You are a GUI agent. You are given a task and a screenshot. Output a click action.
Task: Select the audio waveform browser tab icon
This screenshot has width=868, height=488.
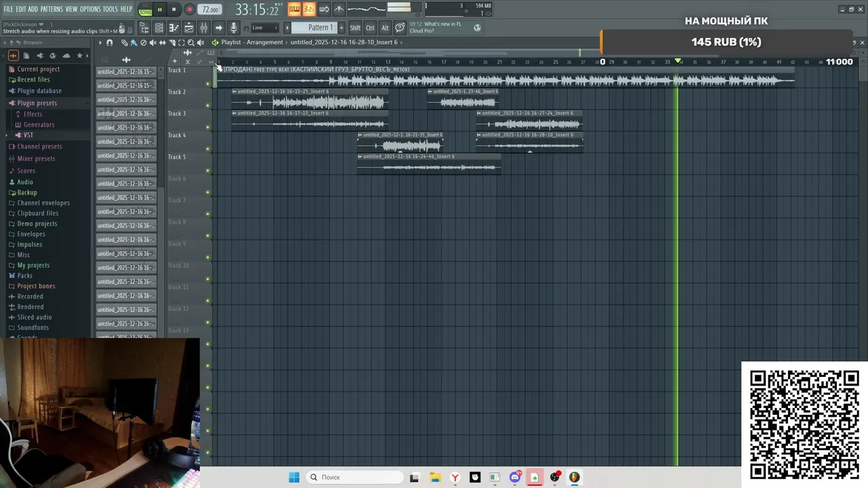pyautogui.click(x=13, y=56)
